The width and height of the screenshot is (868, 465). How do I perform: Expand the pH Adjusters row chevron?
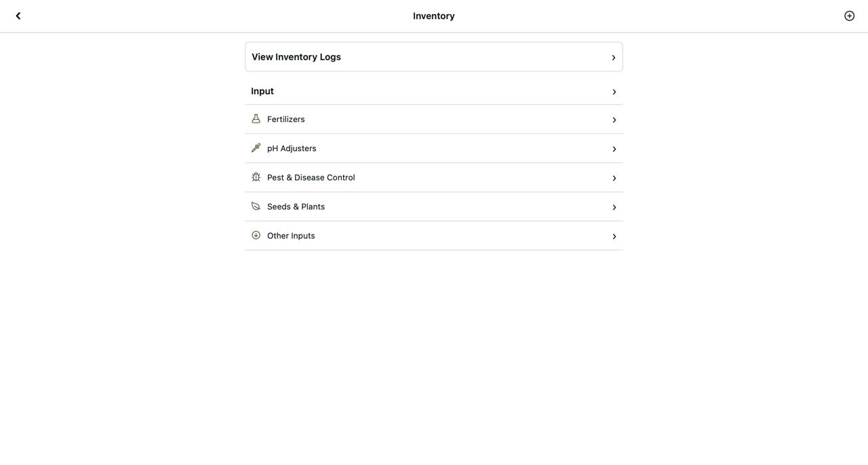pyautogui.click(x=614, y=149)
